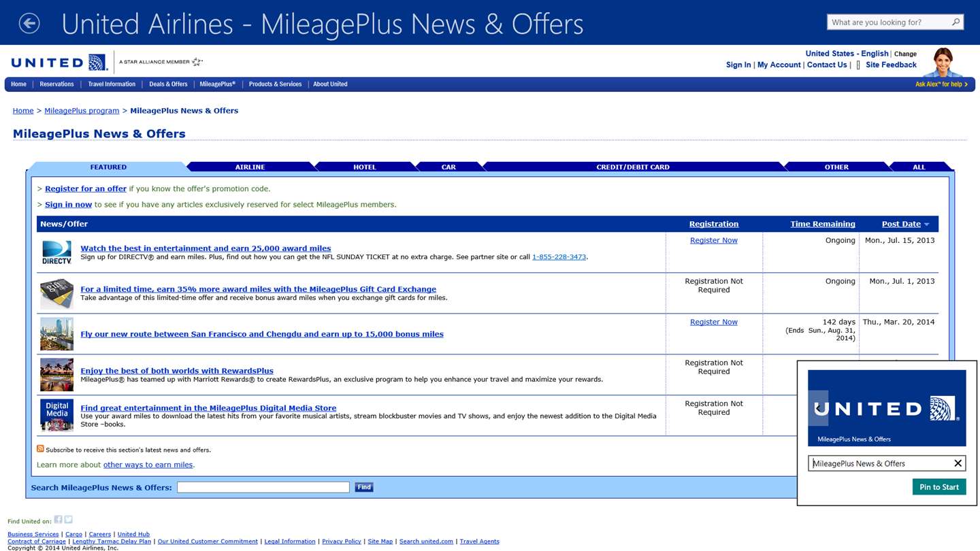980x551 pixels.
Task: Open the United Hub footer link
Action: (133, 534)
